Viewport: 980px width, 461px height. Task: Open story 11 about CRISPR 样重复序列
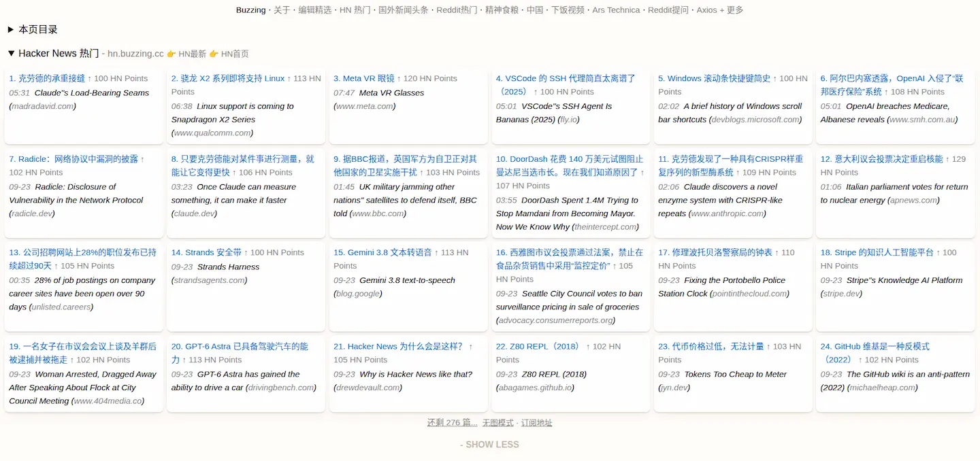(x=730, y=165)
